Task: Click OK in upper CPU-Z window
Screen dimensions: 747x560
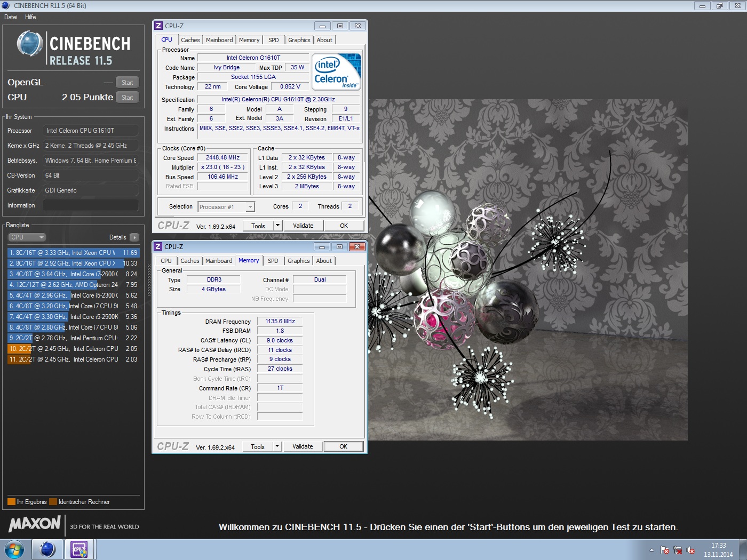Action: [344, 226]
